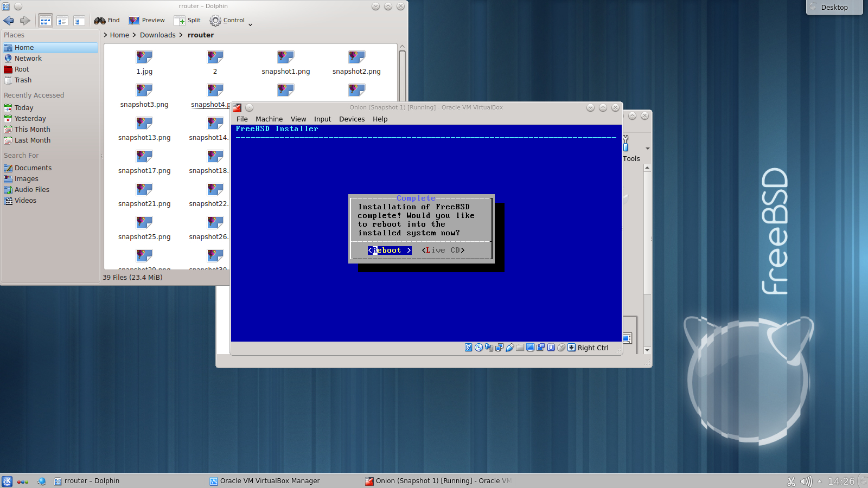Open the Control menu in Dolphin
This screenshot has height=488, width=868.
[227, 21]
